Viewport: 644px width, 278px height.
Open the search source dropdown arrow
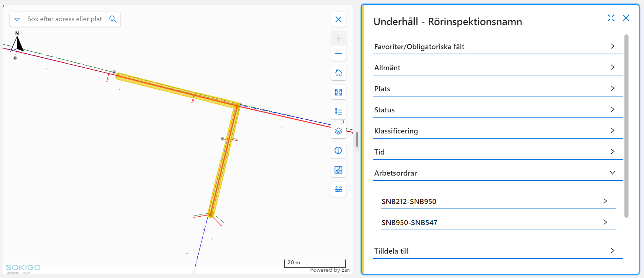pyautogui.click(x=17, y=19)
